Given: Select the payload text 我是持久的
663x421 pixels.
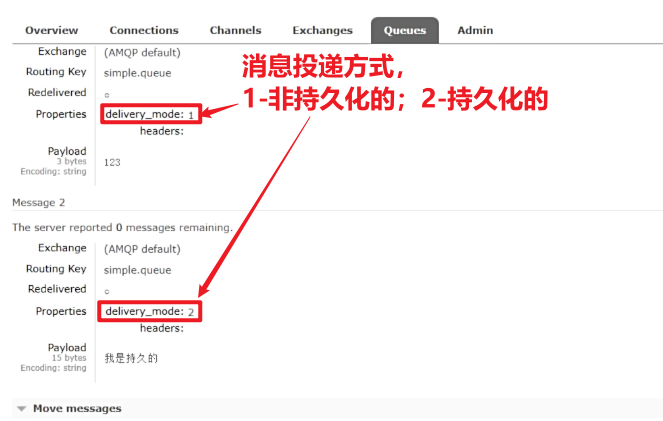Looking at the screenshot, I should point(131,358).
